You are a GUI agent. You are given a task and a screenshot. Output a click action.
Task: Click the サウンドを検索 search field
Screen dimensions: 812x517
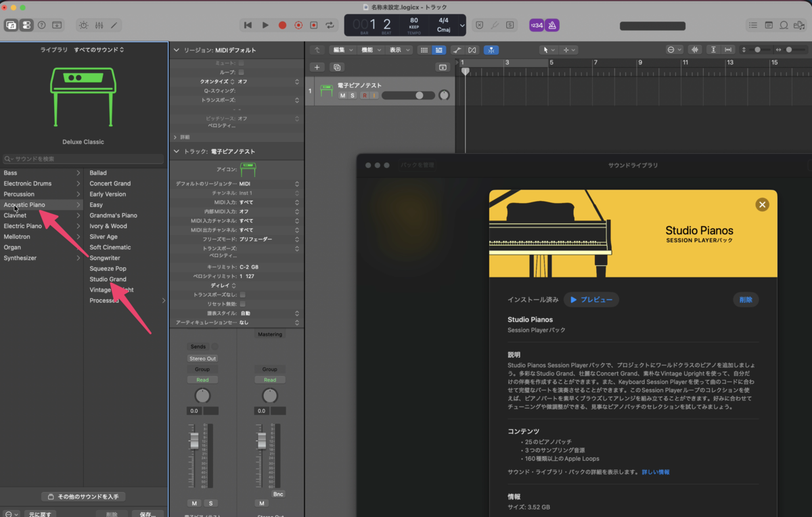[83, 159]
